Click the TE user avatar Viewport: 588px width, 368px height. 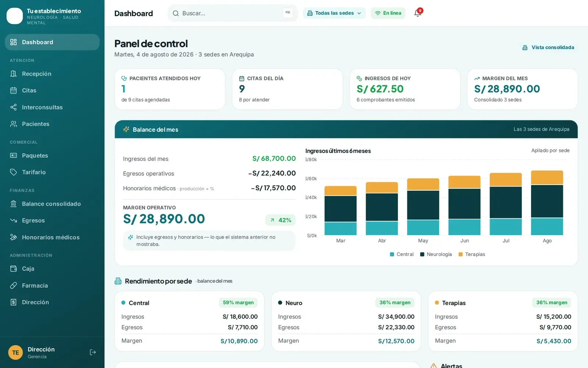15,353
